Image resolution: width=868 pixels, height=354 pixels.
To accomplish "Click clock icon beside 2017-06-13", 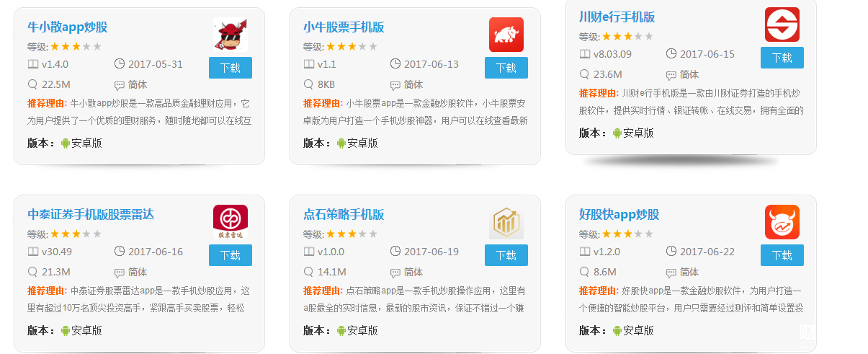I will (395, 63).
